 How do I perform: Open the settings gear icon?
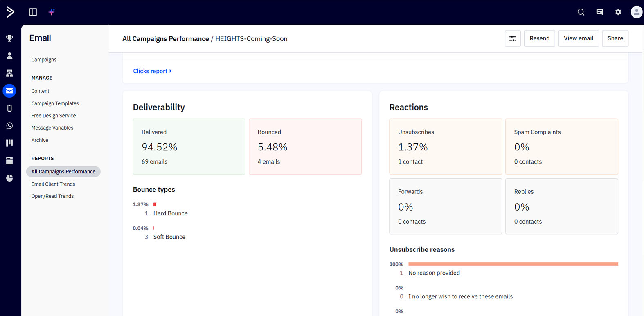click(618, 12)
